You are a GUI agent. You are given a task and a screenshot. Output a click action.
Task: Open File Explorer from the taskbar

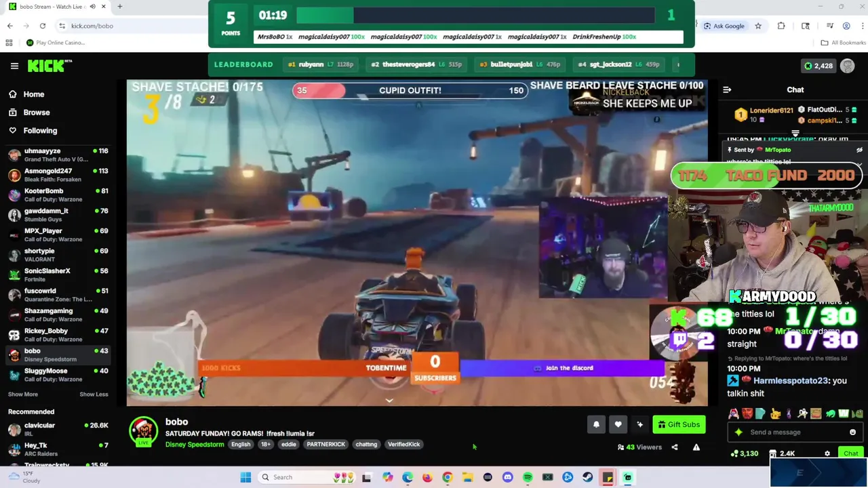click(x=467, y=477)
